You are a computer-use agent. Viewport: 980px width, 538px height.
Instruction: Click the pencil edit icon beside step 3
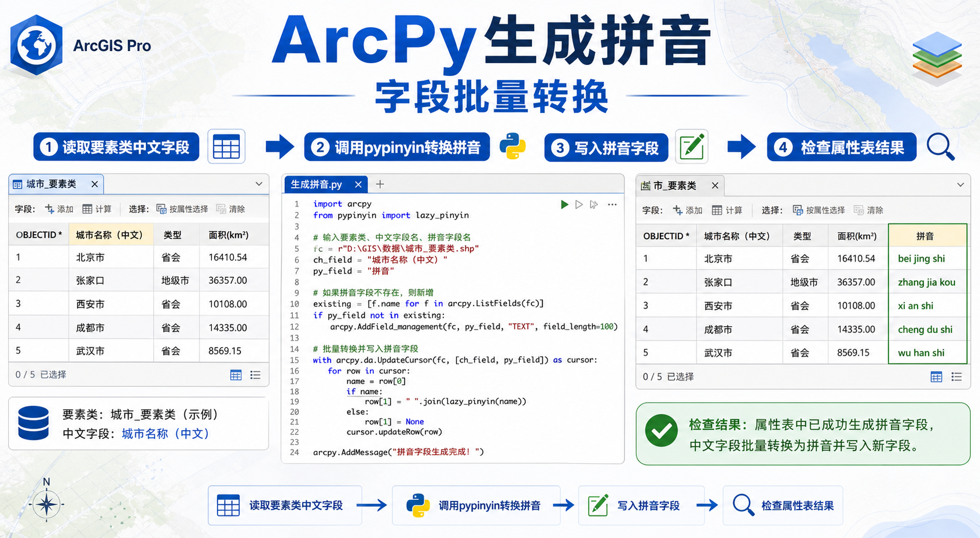tap(692, 146)
